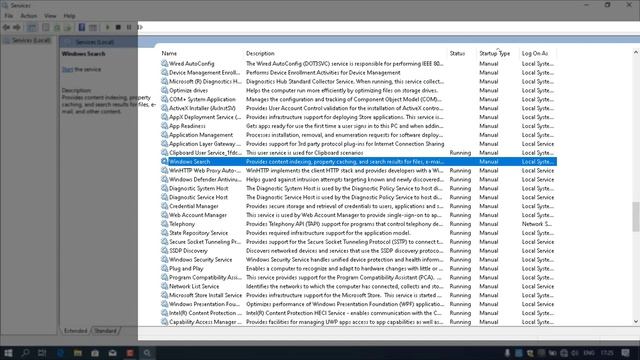Start the service with the play icon
Viewport: 640px width, 360px height.
107,27
